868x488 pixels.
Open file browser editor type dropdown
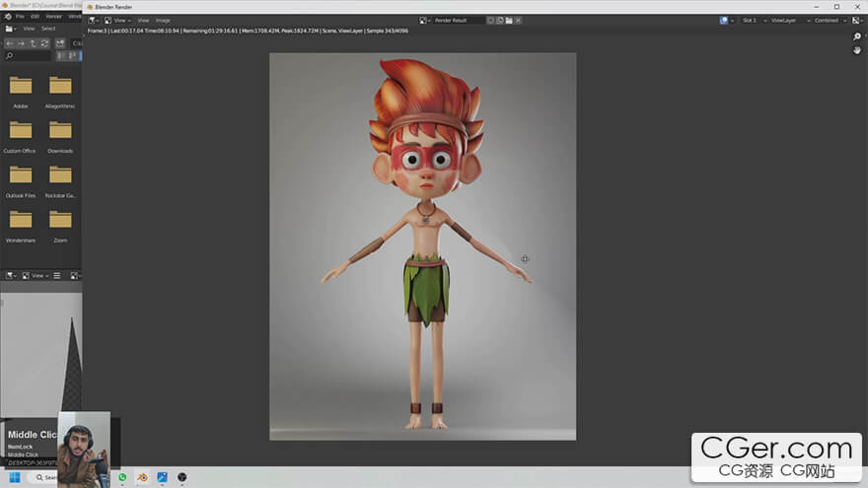click(x=11, y=29)
